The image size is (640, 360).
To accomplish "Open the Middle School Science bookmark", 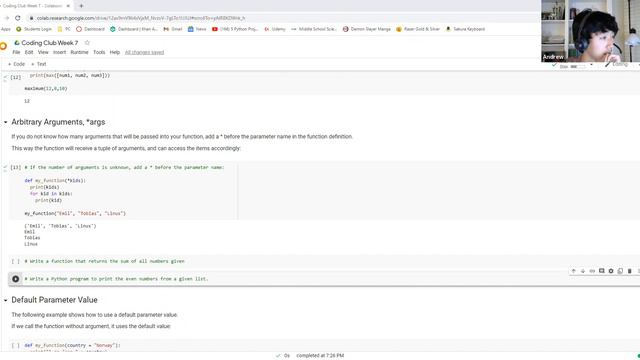I will pyautogui.click(x=313, y=29).
